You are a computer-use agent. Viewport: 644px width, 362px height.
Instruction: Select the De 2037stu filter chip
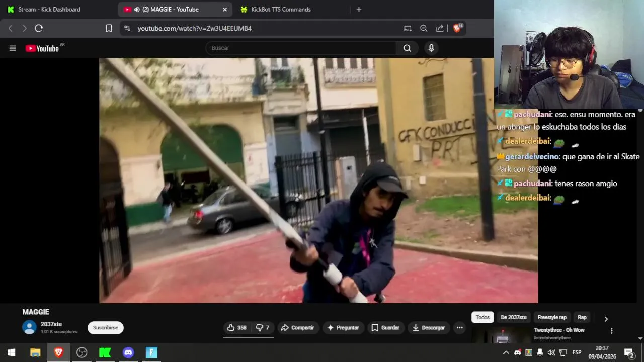514,317
